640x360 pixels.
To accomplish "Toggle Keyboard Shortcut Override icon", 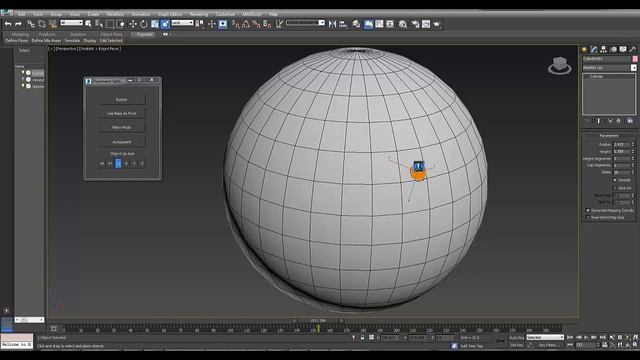I will pos(222,24).
